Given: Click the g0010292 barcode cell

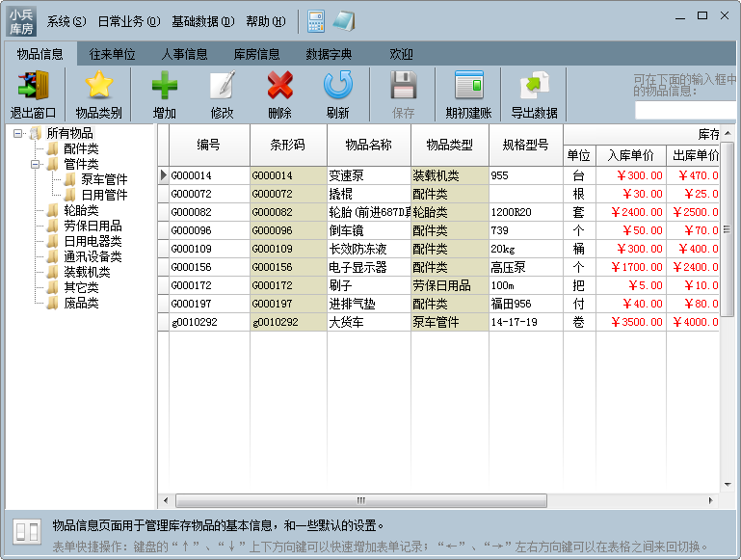Looking at the screenshot, I should 288,322.
